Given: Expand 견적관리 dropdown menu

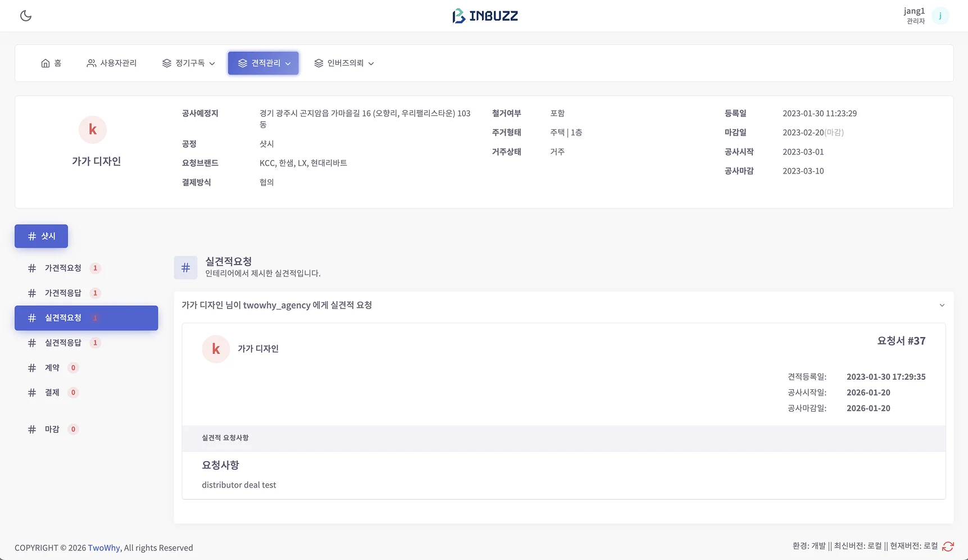Looking at the screenshot, I should click(x=263, y=63).
